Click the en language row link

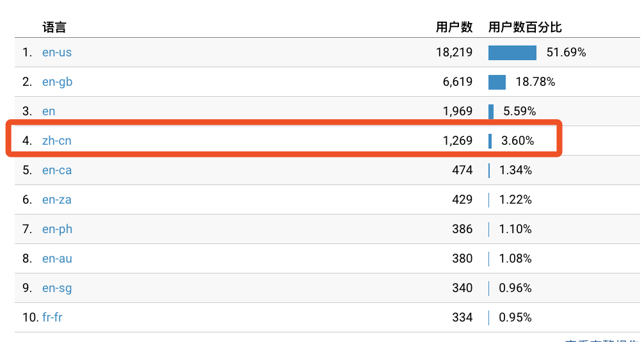tap(49, 111)
